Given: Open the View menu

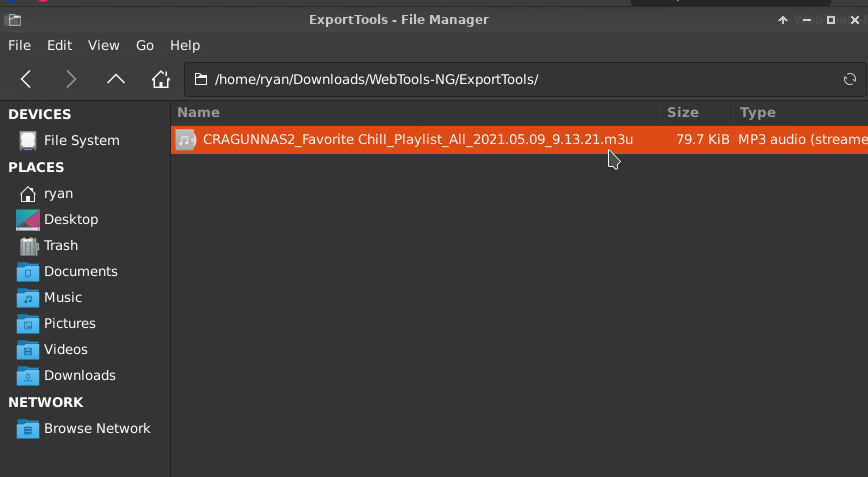Looking at the screenshot, I should 104,45.
